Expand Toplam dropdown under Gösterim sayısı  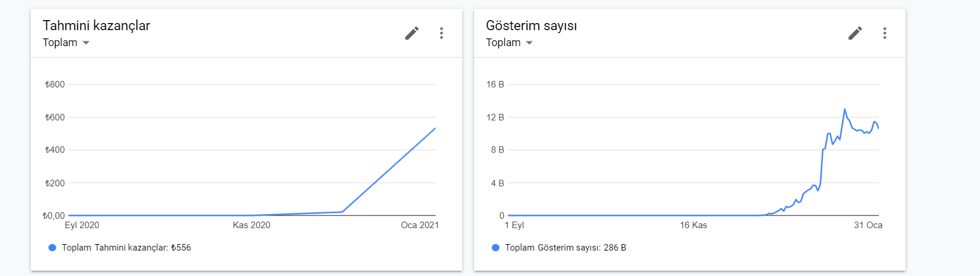point(509,43)
